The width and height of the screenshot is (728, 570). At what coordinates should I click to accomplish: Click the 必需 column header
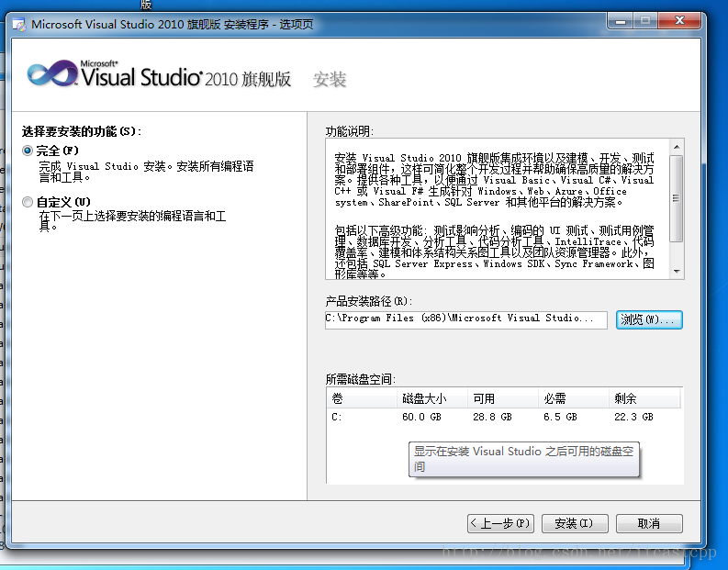click(574, 398)
